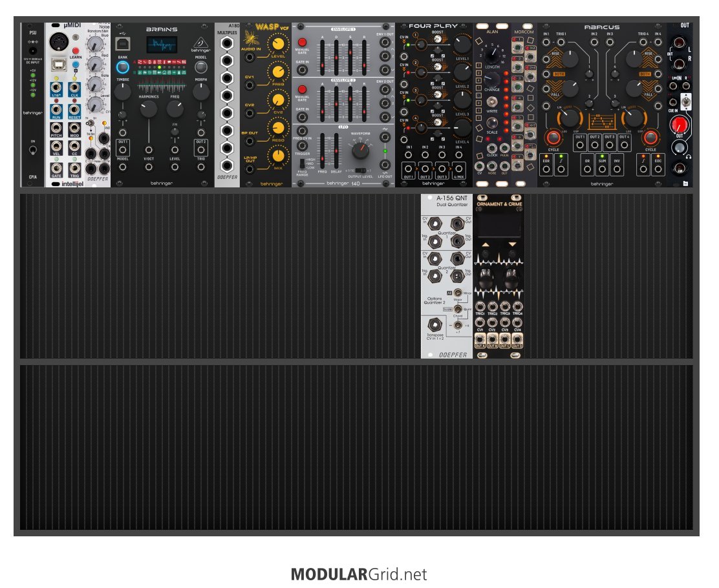Click the BP OUT jack on Wasp
Screen dimensions: 719x588
tap(250, 141)
